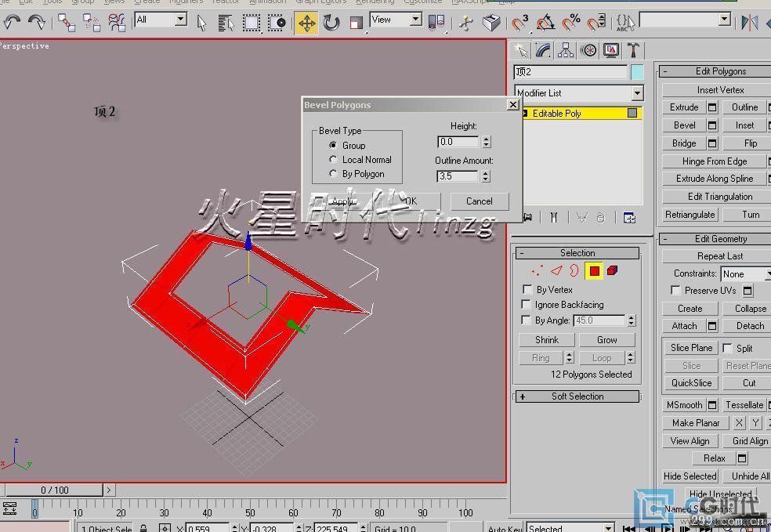
Task: Click the Rotate tool icon
Action: coord(331,23)
